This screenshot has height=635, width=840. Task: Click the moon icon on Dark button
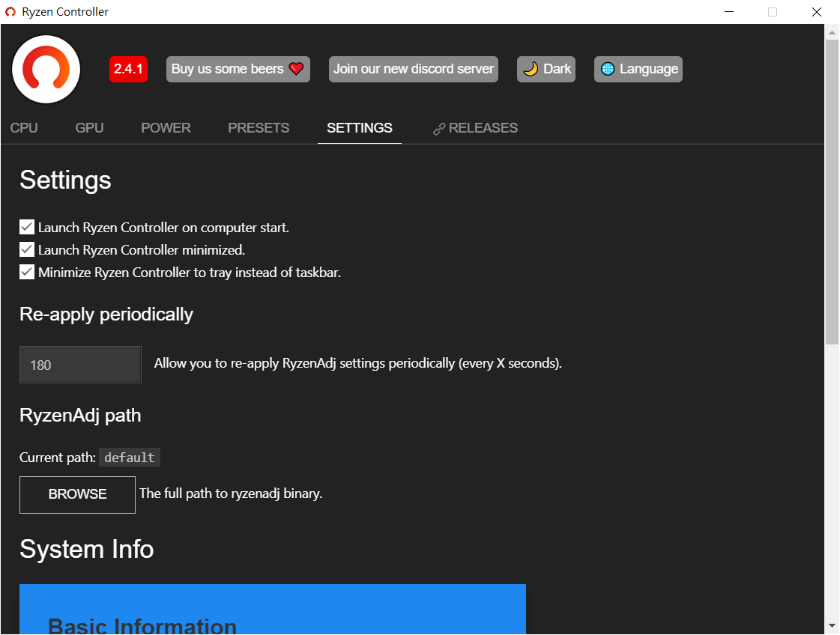click(531, 69)
